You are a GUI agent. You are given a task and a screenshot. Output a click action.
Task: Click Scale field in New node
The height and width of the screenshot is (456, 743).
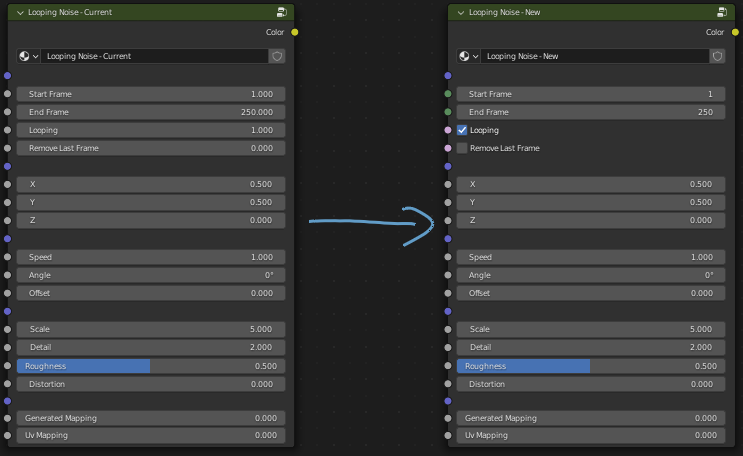(591, 329)
